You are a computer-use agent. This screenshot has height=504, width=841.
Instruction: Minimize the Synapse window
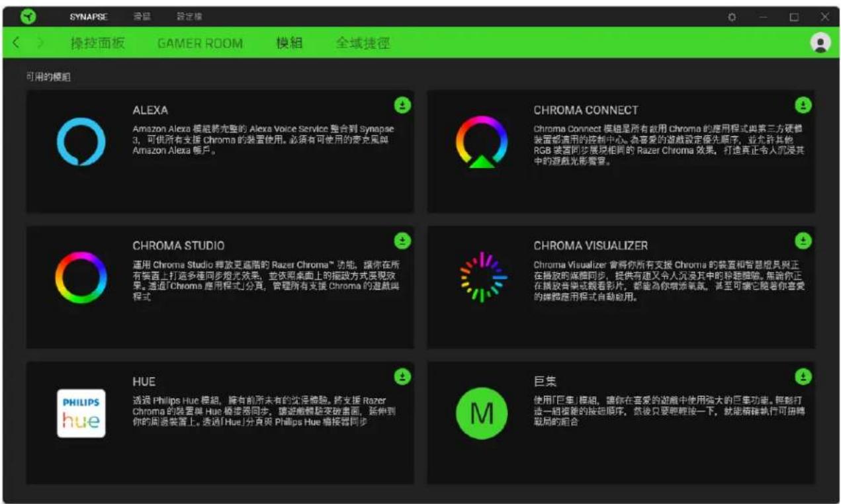(x=763, y=17)
